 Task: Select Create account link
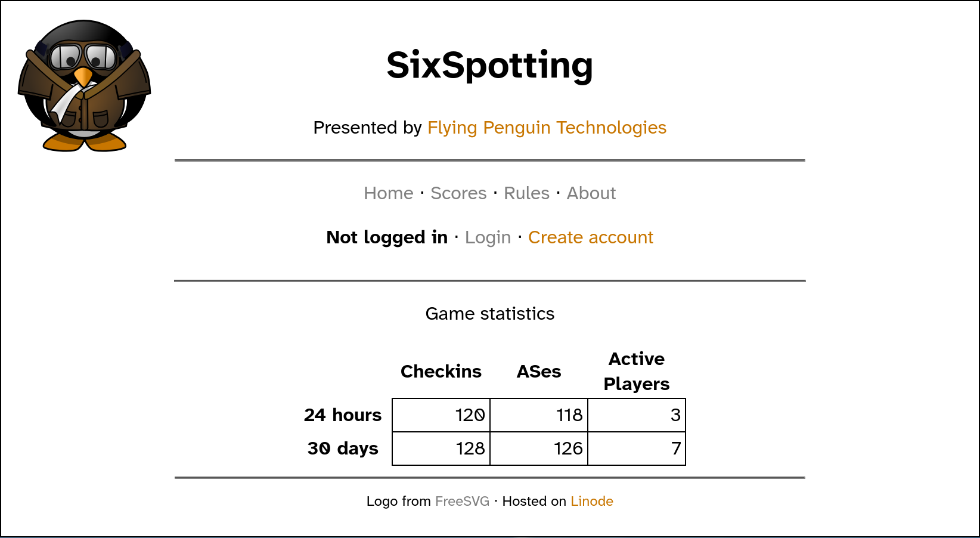coord(591,237)
